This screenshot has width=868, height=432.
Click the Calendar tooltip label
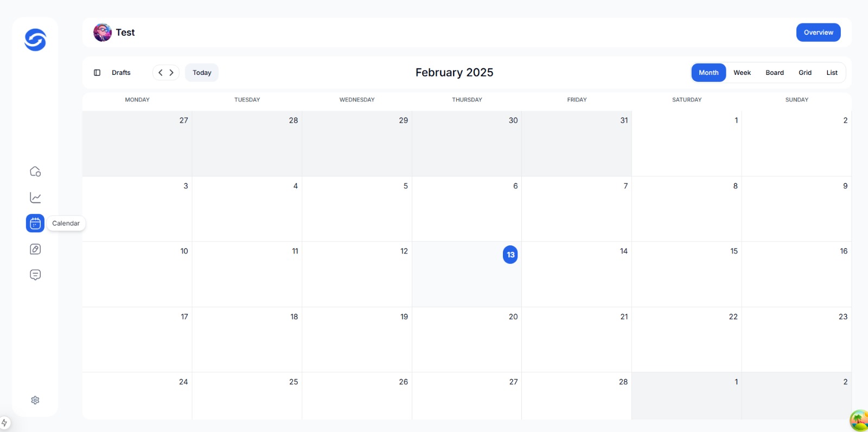tap(66, 223)
